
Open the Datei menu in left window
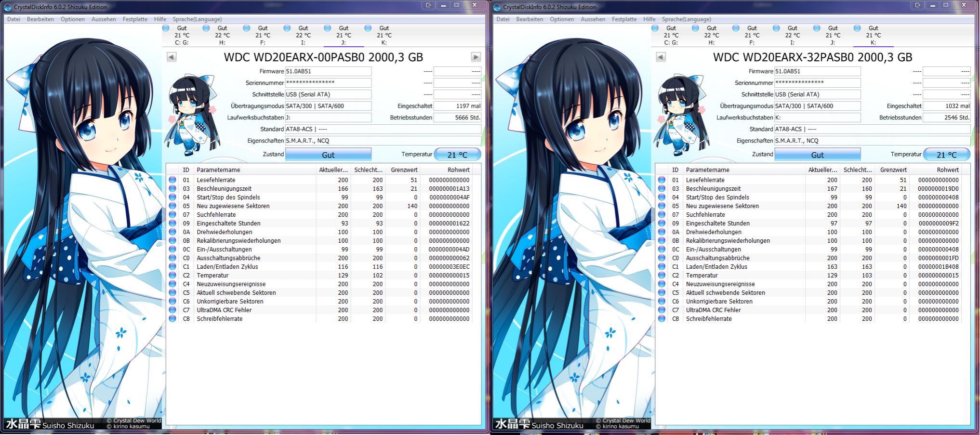13,19
